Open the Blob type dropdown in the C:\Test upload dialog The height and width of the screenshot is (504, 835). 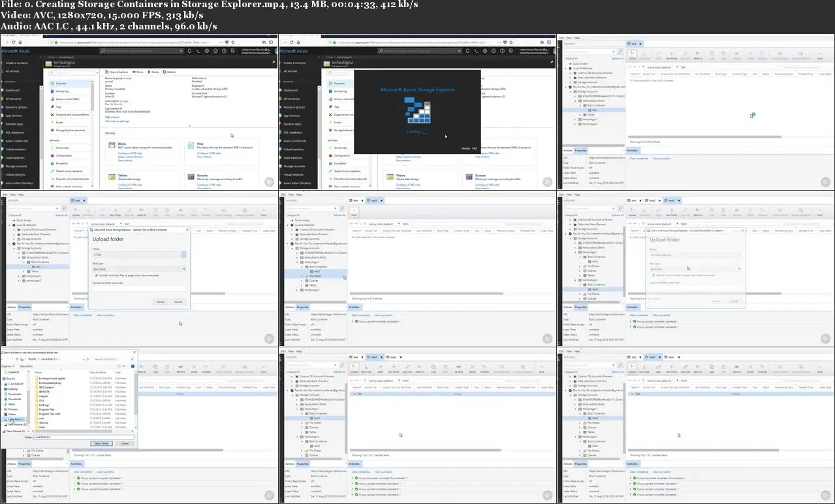[x=140, y=269]
